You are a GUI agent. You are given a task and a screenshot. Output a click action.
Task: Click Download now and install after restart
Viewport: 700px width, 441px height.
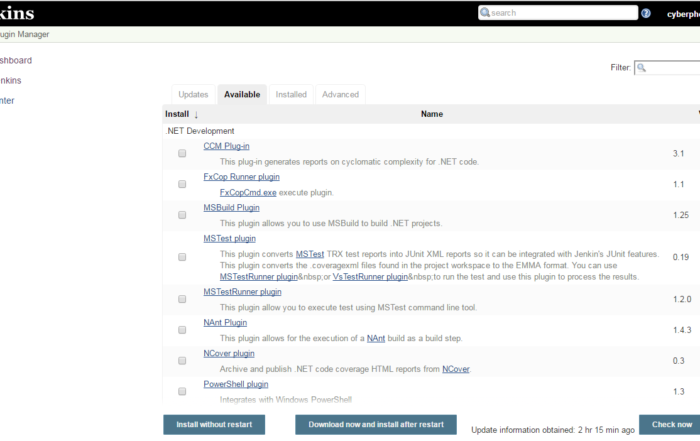pos(376,425)
